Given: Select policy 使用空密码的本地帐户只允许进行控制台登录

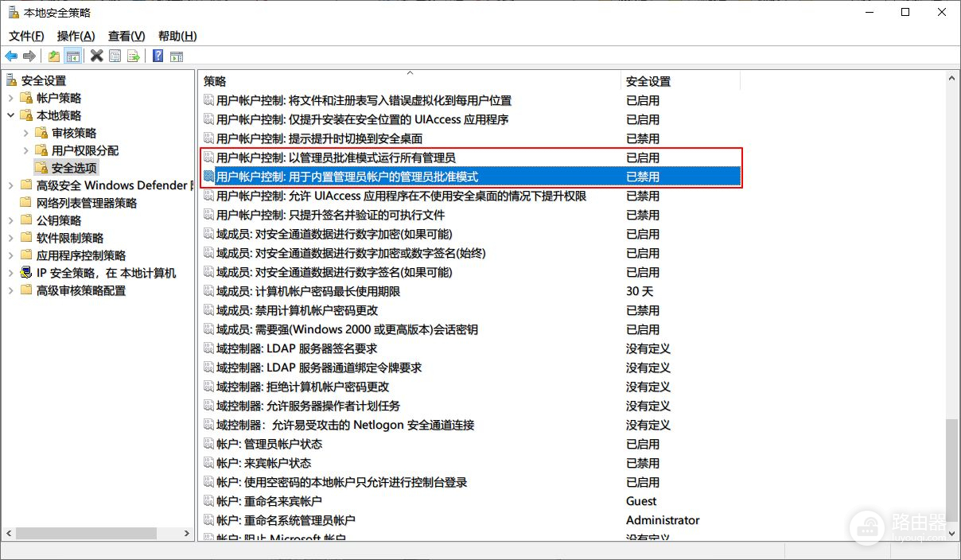Looking at the screenshot, I should point(341,482).
